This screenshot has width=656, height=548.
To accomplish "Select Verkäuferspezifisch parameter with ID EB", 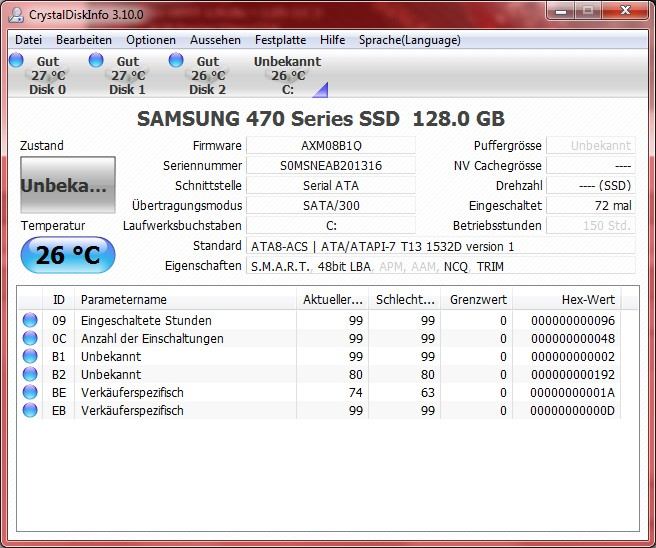I will 320,410.
